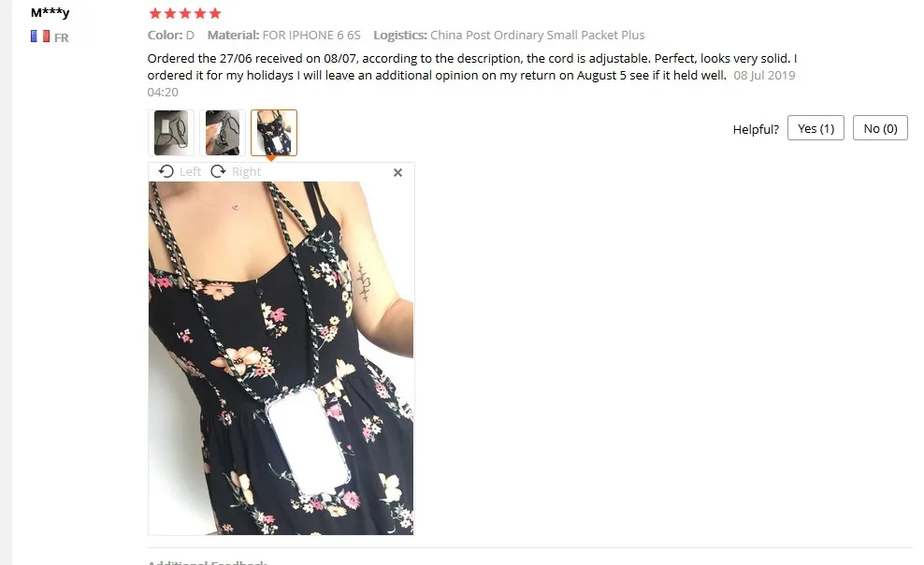Select the highlighted floral dress thumbnail
924x565 pixels.
(x=274, y=133)
